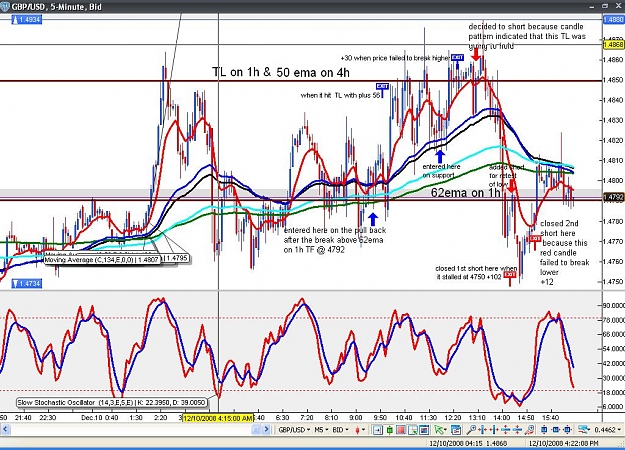Image resolution: width=625 pixels, height=450 pixels.
Task: Click the second blue horizontal-line scale icon
Action: click(x=517, y=430)
